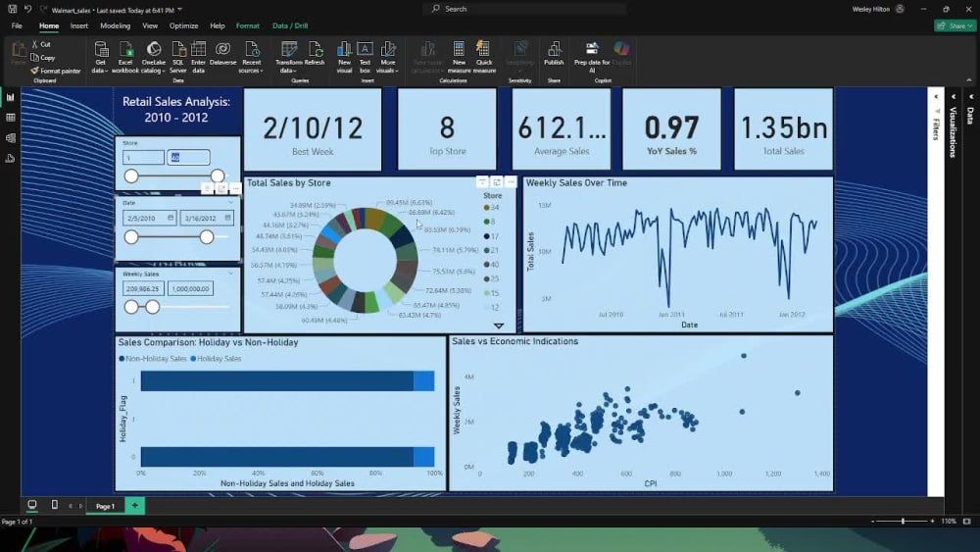Image resolution: width=980 pixels, height=552 pixels.
Task: Create a New measure
Action: pyautogui.click(x=459, y=57)
